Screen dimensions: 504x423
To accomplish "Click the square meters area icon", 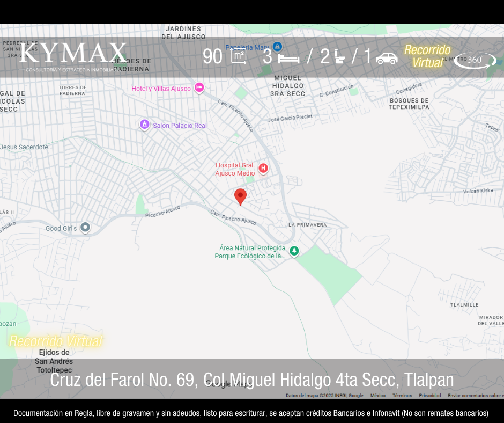I will click(239, 57).
